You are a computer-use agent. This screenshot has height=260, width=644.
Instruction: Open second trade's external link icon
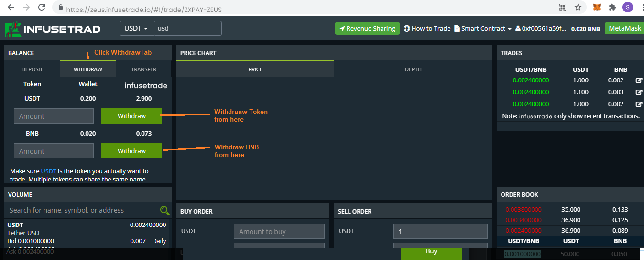[x=639, y=92]
